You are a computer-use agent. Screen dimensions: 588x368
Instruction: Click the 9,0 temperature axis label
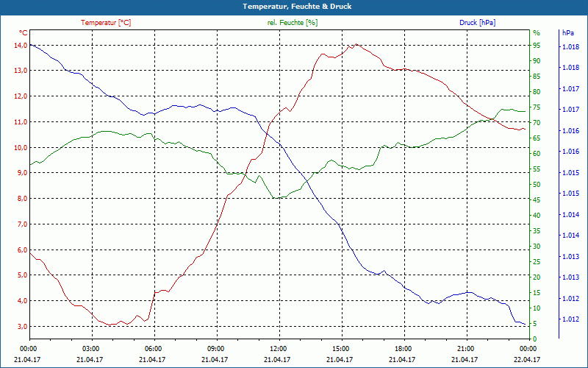[22, 173]
